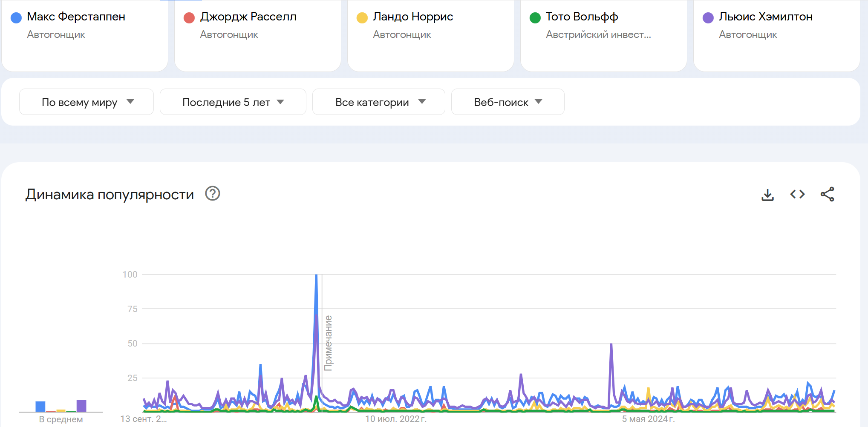Click the 10 июл. 2022 г. axis label
This screenshot has width=868, height=427.
[x=396, y=419]
